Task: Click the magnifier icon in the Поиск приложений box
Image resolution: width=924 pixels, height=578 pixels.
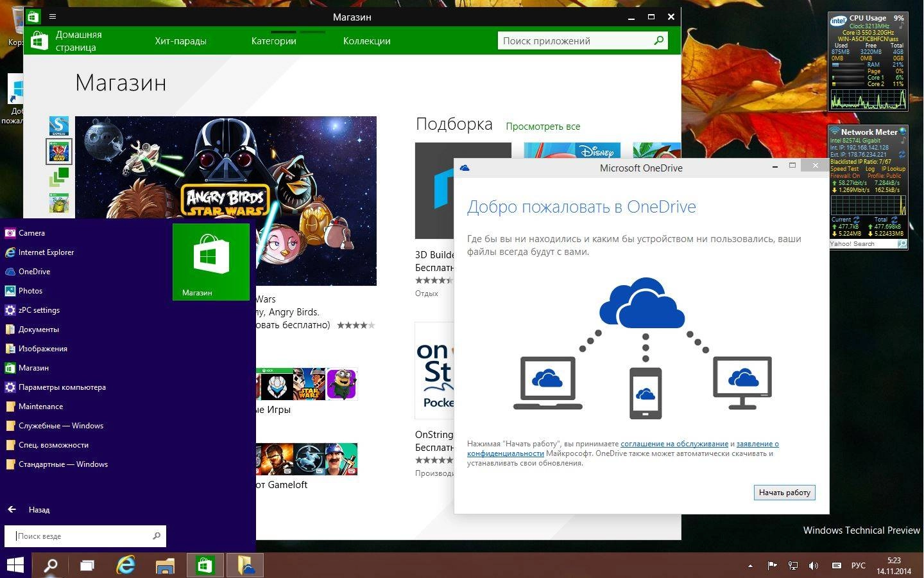Action: tap(658, 40)
